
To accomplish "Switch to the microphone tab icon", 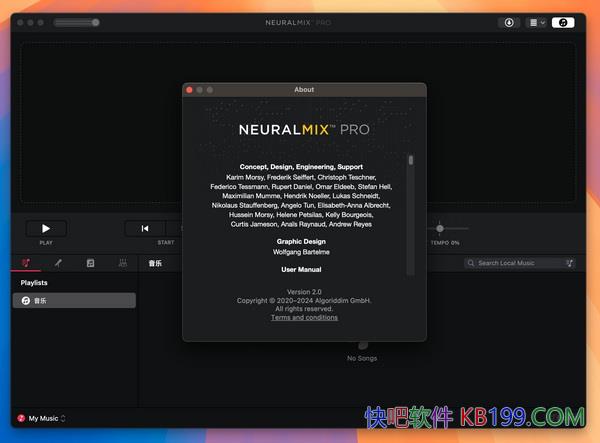I will pyautogui.click(x=58, y=263).
